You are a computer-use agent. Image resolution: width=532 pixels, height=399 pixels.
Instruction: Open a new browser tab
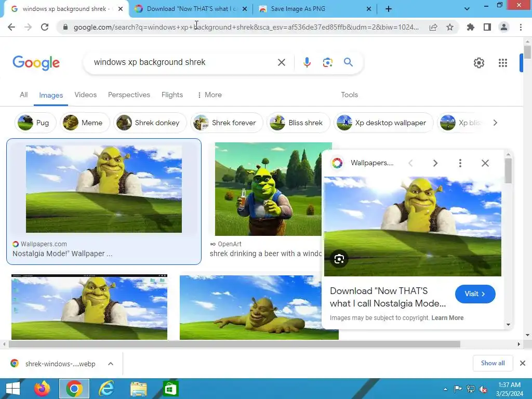pos(389,9)
